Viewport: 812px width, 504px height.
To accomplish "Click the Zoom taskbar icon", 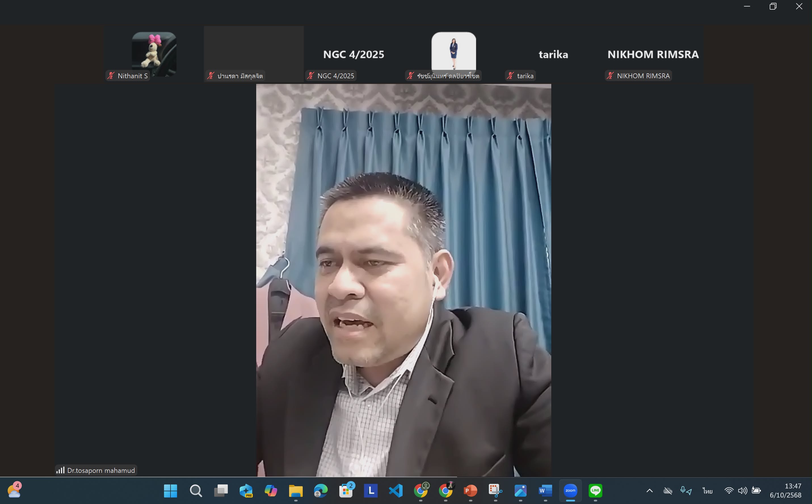I will (x=570, y=490).
